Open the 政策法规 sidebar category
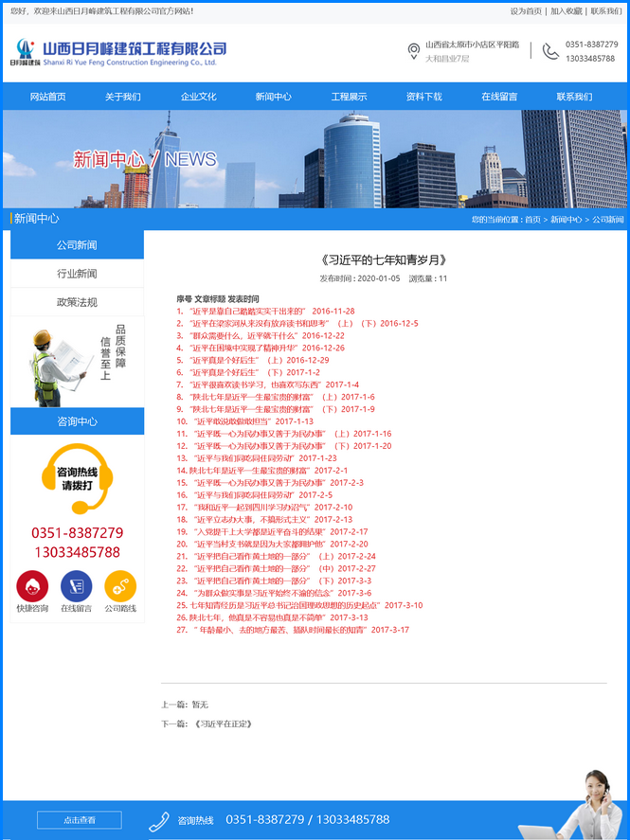 (77, 302)
